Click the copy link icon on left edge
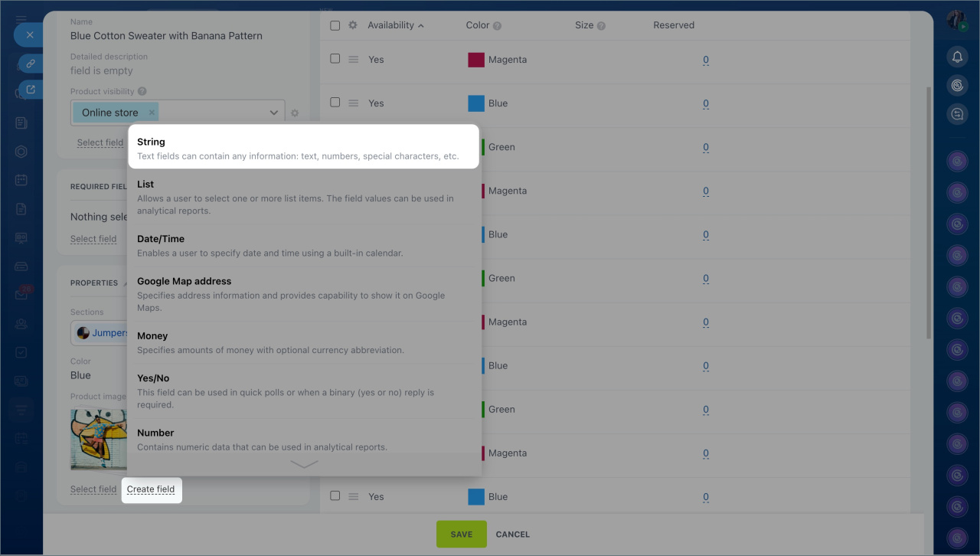Viewport: 980px width, 556px height. 30,64
